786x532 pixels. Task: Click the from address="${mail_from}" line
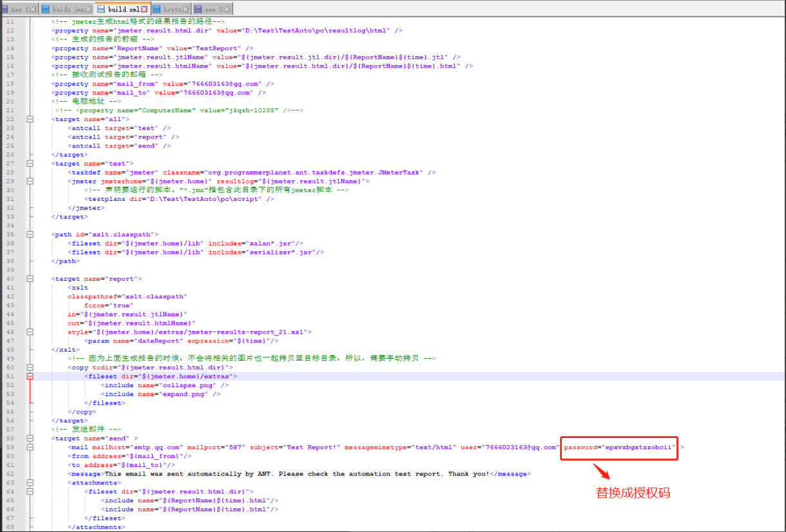coord(129,456)
